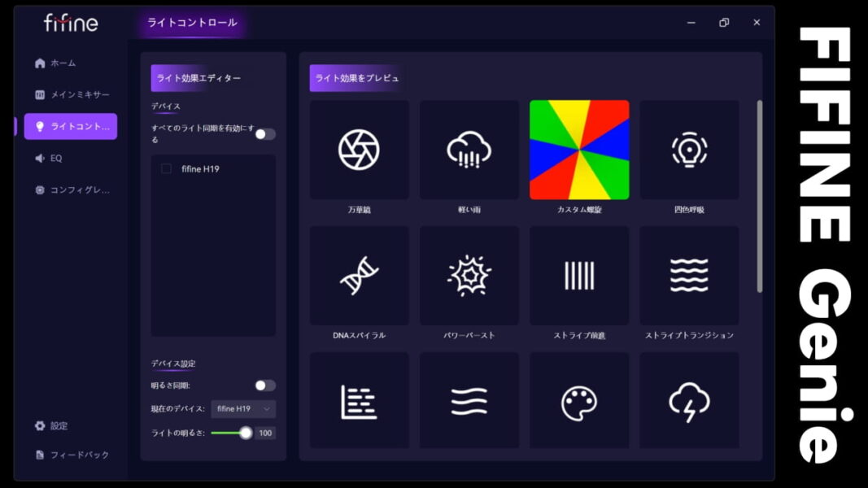868x488 pixels.
Task: Open コンフィグレーション in sidebar
Action: point(70,190)
